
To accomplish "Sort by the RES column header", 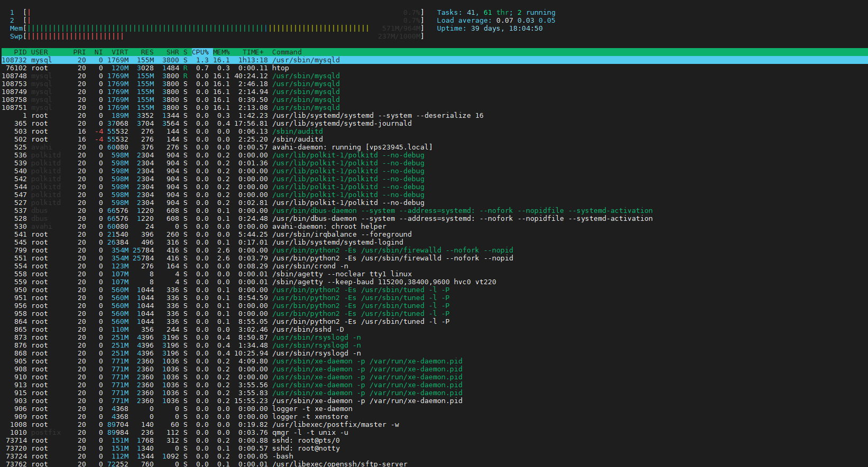I will tap(147, 52).
